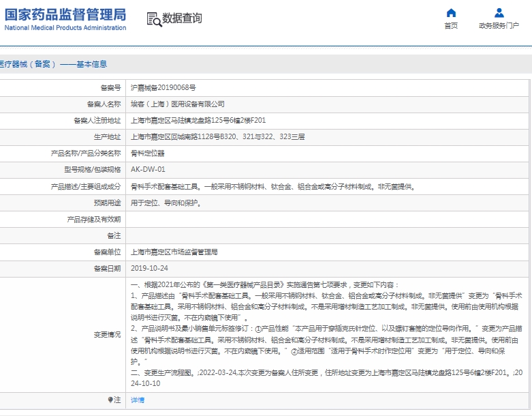532x416 pixels.
Task: Select the 医疗器械（备案）——基本信息 header
Action: (x=53, y=64)
